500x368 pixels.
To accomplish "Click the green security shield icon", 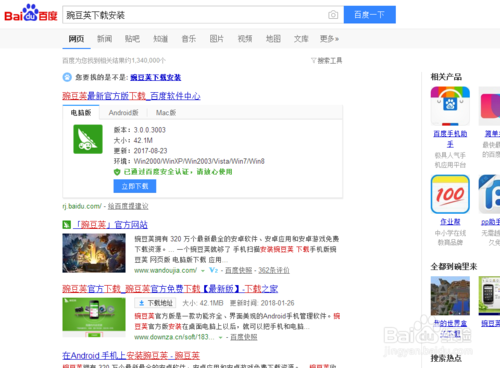I will 117,172.
